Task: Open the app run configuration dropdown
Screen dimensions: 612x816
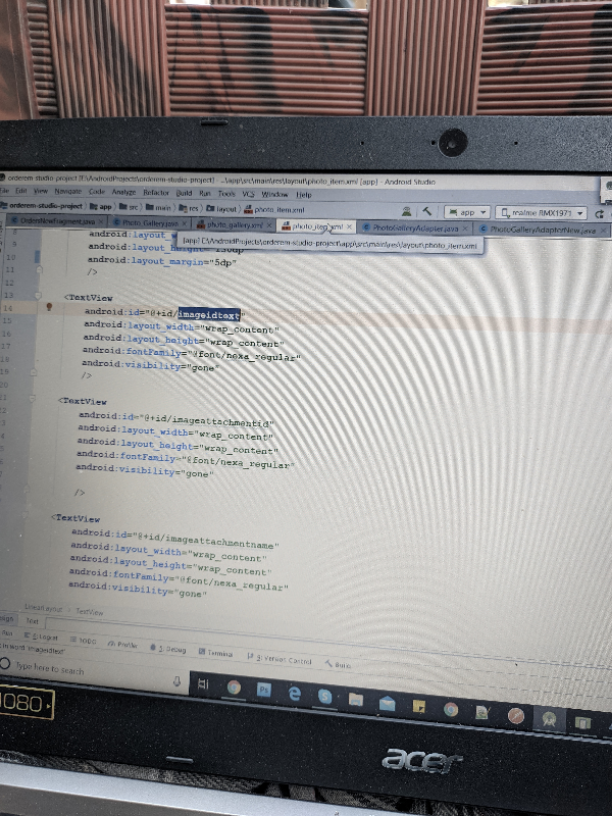Action: click(x=466, y=212)
